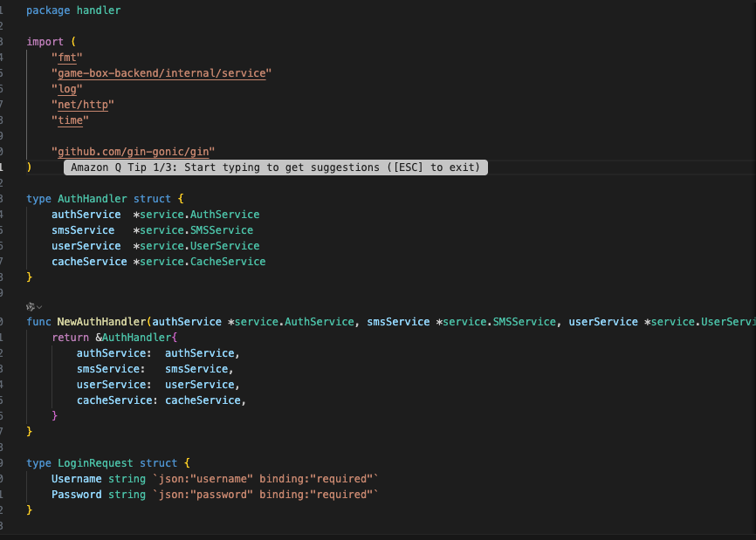
Task: Click "CacheService" type in the struct field
Action: (228, 262)
